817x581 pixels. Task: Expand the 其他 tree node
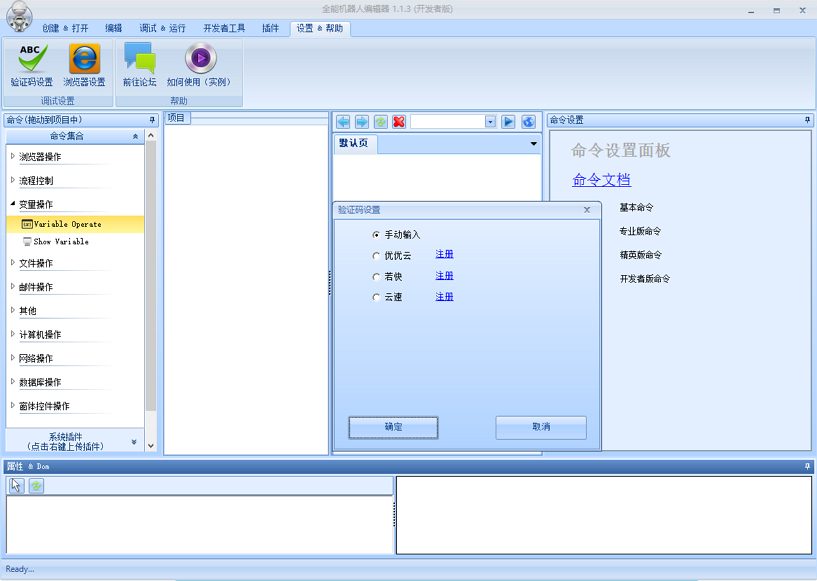tap(13, 310)
